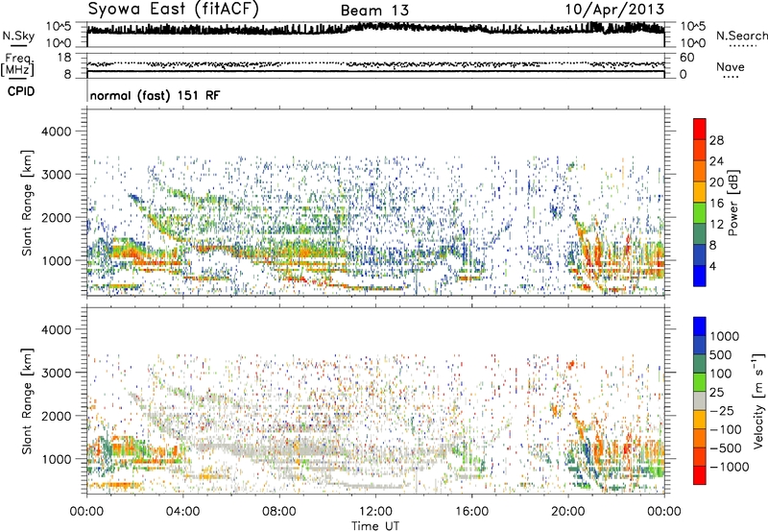This screenshot has height=532, width=768.
Task: Click the "18" tick on the frequency axis
Action: [64, 58]
